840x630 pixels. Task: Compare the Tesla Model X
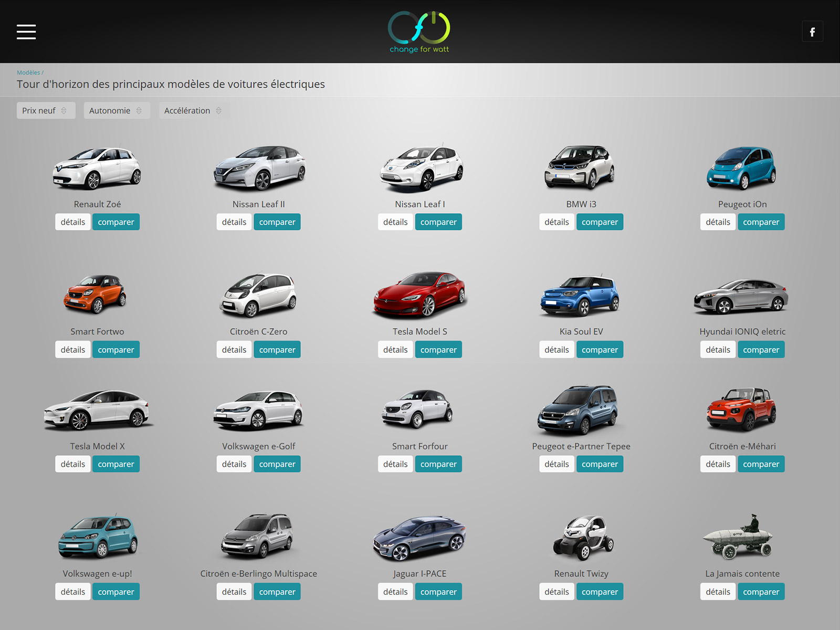(x=116, y=464)
